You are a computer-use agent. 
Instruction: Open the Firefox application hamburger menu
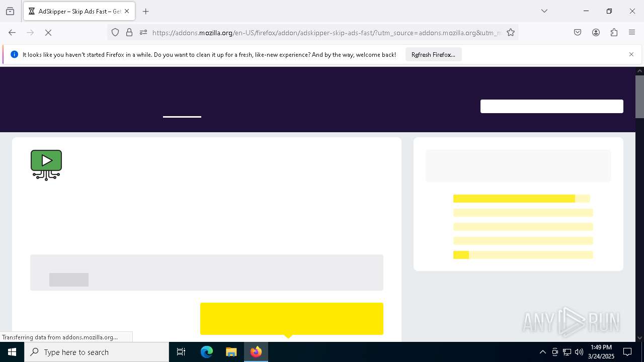click(632, 33)
